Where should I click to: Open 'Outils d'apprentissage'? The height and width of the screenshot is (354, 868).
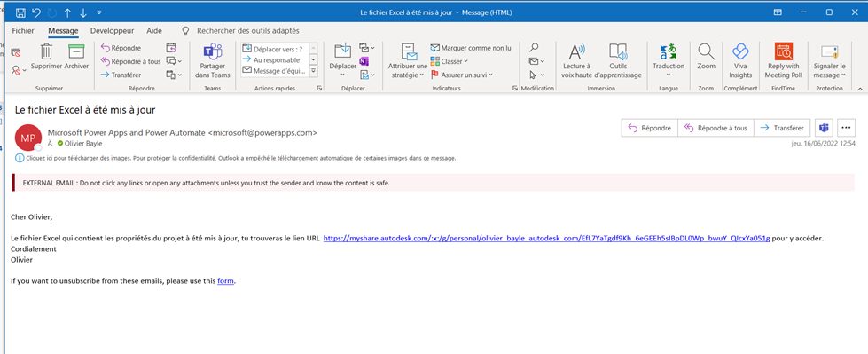(618, 61)
